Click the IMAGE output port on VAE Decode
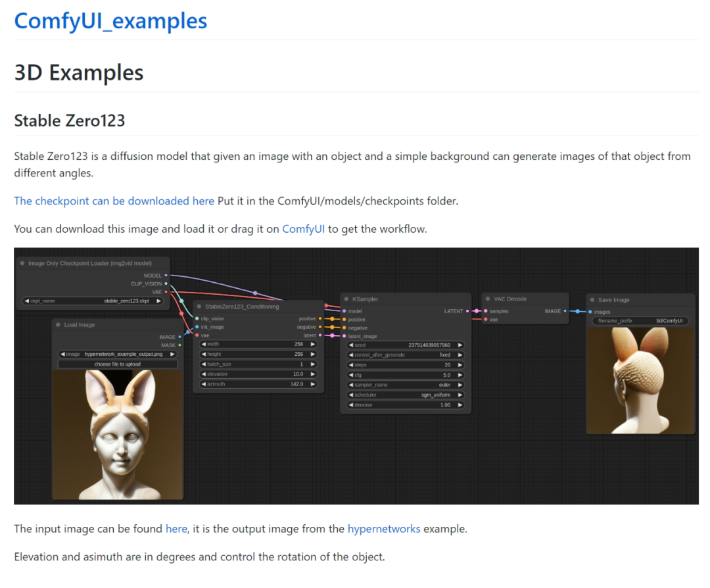710x588 pixels. (565, 311)
